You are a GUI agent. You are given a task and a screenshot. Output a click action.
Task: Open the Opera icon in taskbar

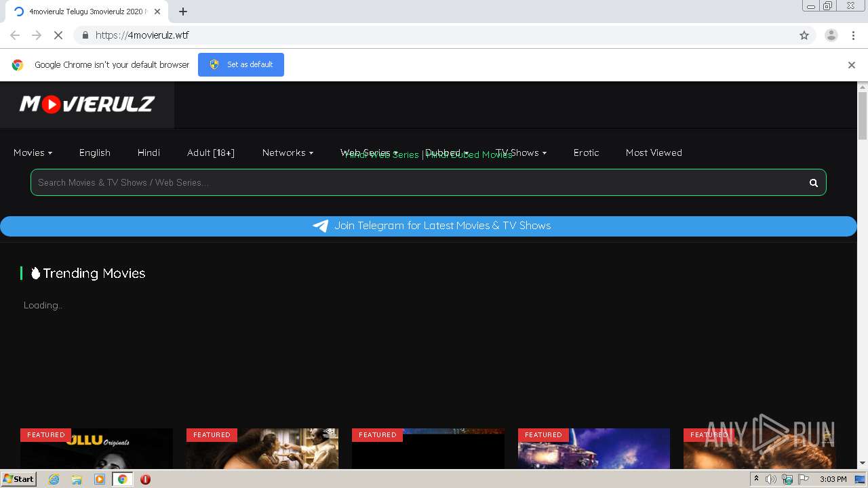[x=145, y=479]
